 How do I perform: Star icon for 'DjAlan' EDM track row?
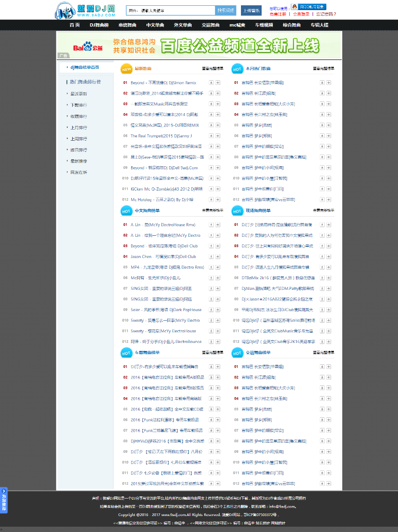(322, 288)
